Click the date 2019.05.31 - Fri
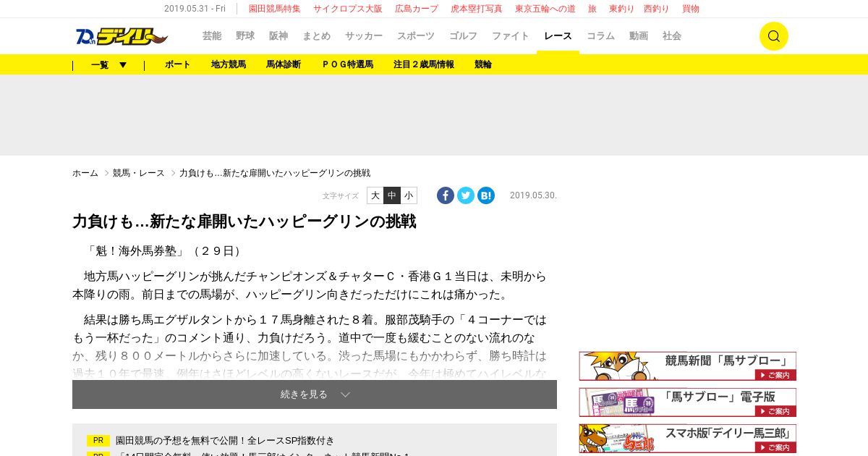This screenshot has height=456, width=868. [x=195, y=9]
